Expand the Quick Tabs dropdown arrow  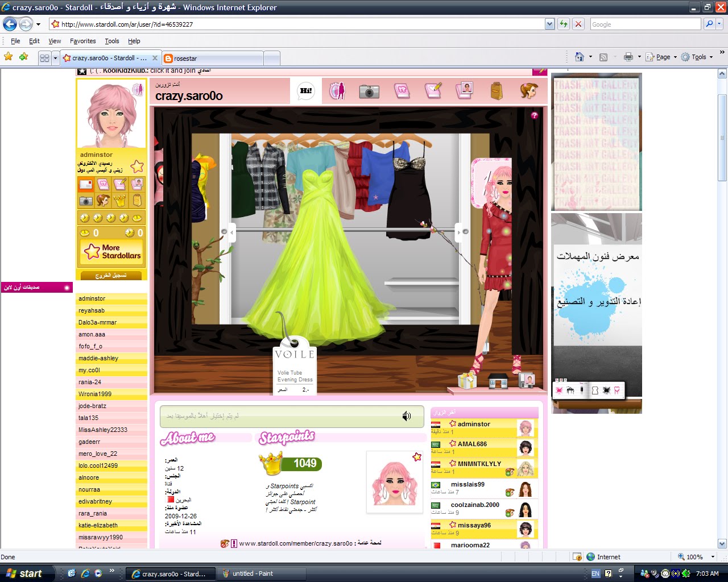tap(55, 58)
